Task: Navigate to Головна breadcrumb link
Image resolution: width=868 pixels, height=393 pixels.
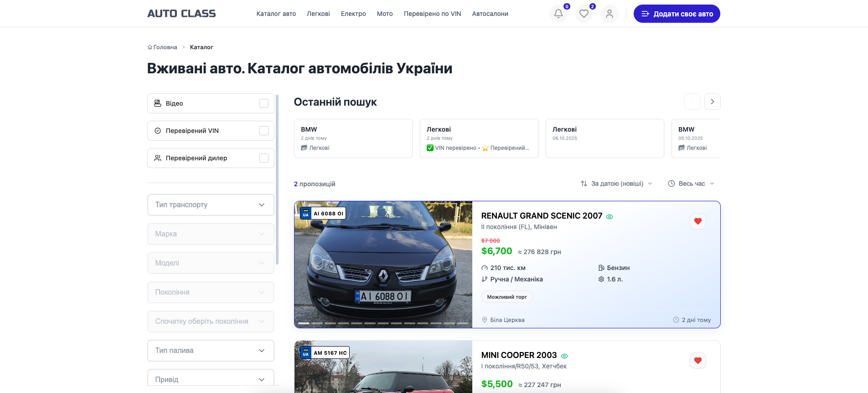Action: [162, 47]
